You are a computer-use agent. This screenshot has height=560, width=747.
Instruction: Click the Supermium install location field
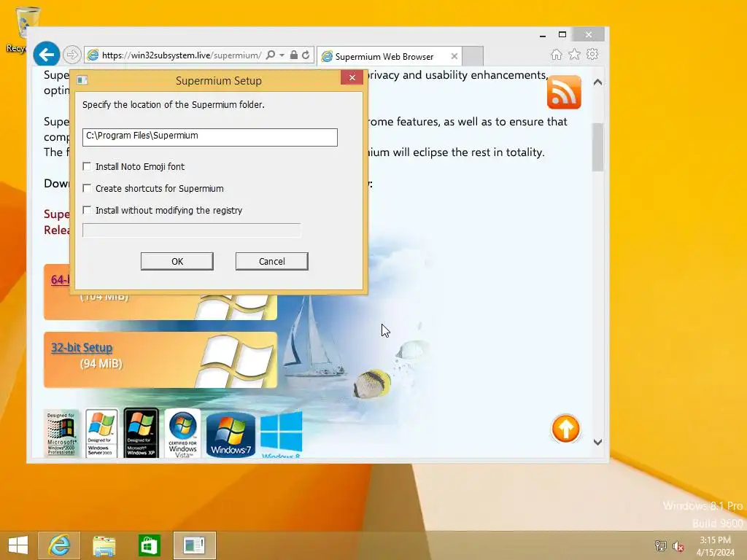coord(209,137)
